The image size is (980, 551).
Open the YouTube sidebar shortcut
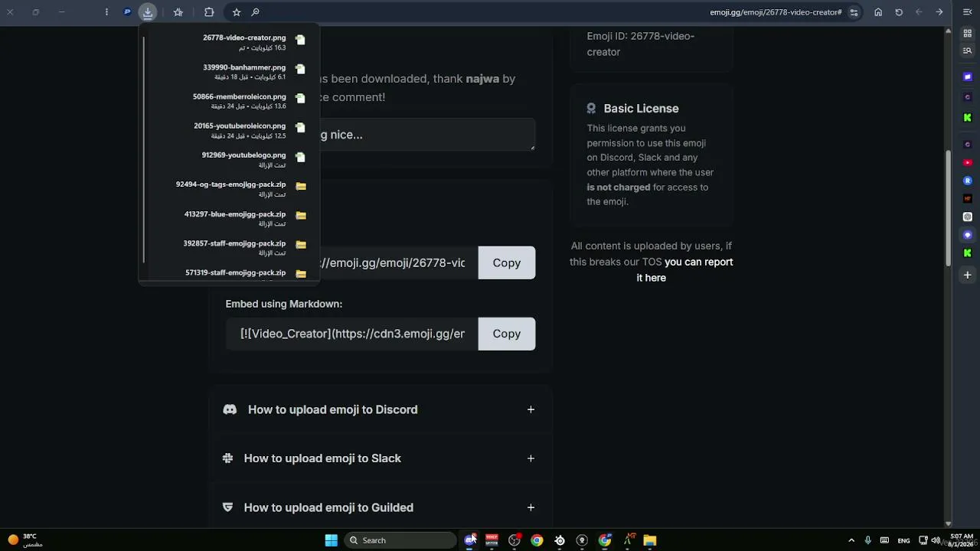(x=968, y=162)
